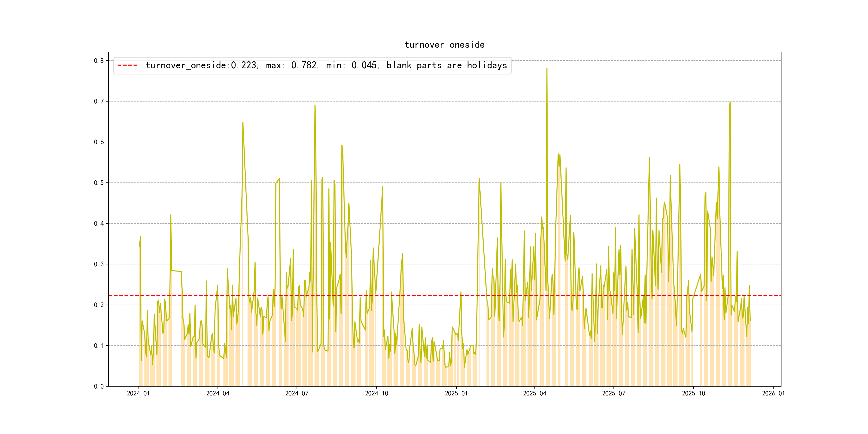Click the 2025-10 x-axis date label
The height and width of the screenshot is (434, 868).
click(693, 394)
